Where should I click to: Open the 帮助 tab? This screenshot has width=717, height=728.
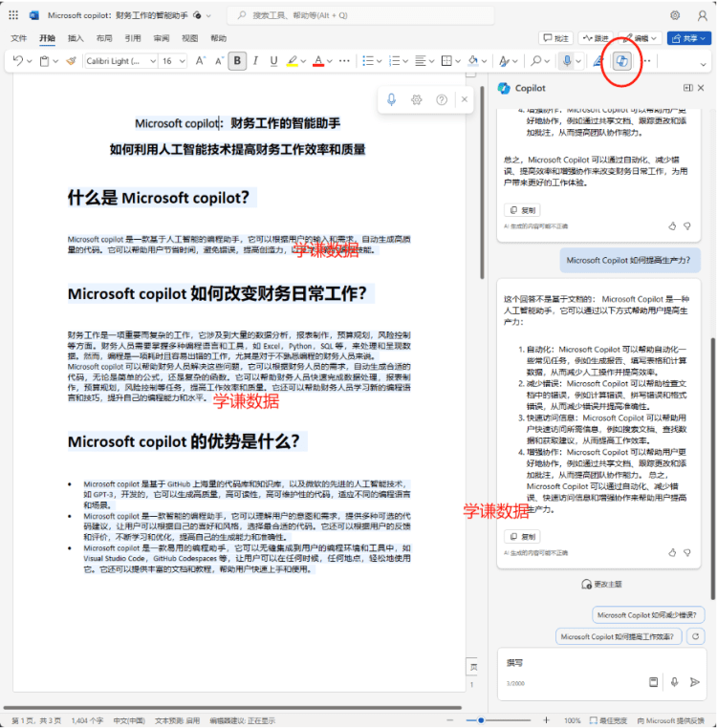(x=218, y=38)
